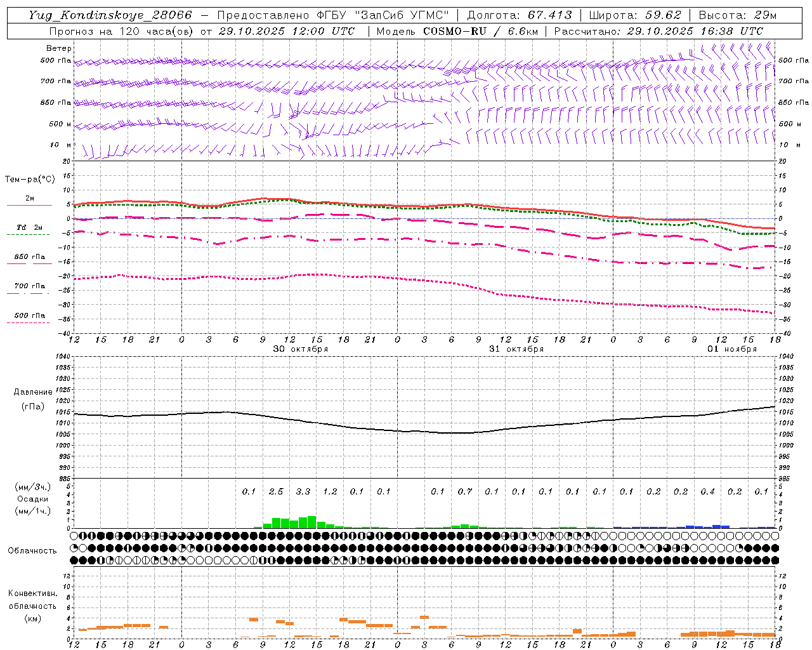The width and height of the screenshot is (812, 650).
Task: Click the (км) convective cloud unit label
Action: (32, 618)
